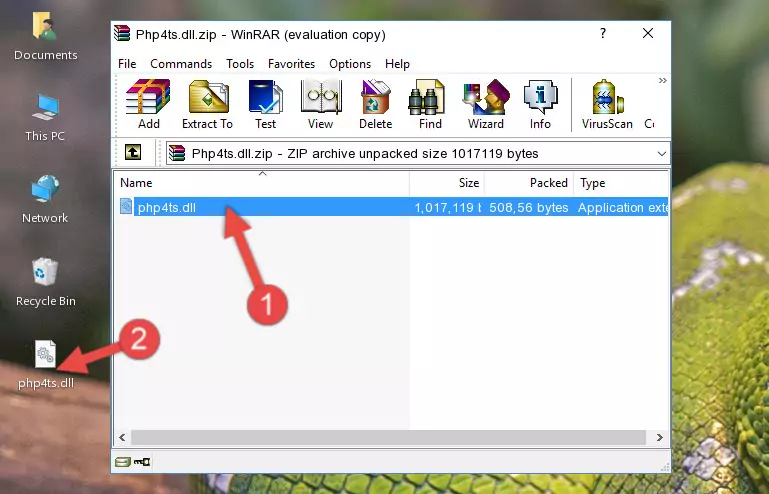The height and width of the screenshot is (494, 769).
Task: Select the Recycle Bin desktop icon
Action: click(x=46, y=283)
